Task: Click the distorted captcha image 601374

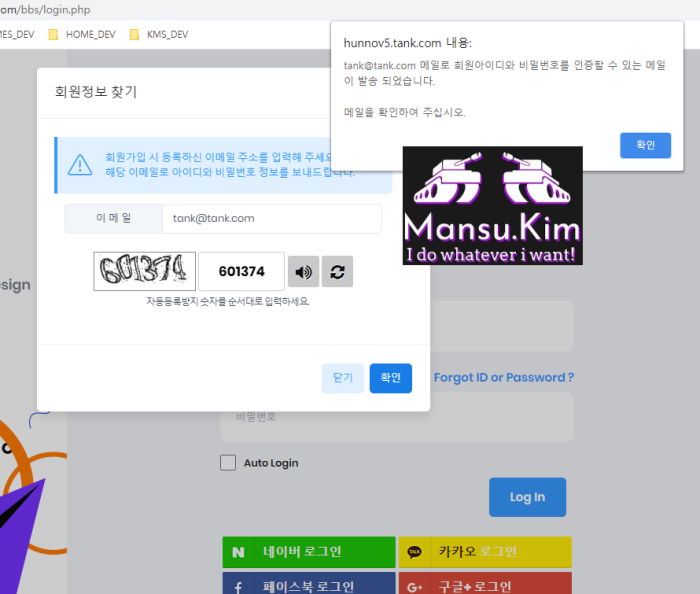Action: (x=144, y=271)
